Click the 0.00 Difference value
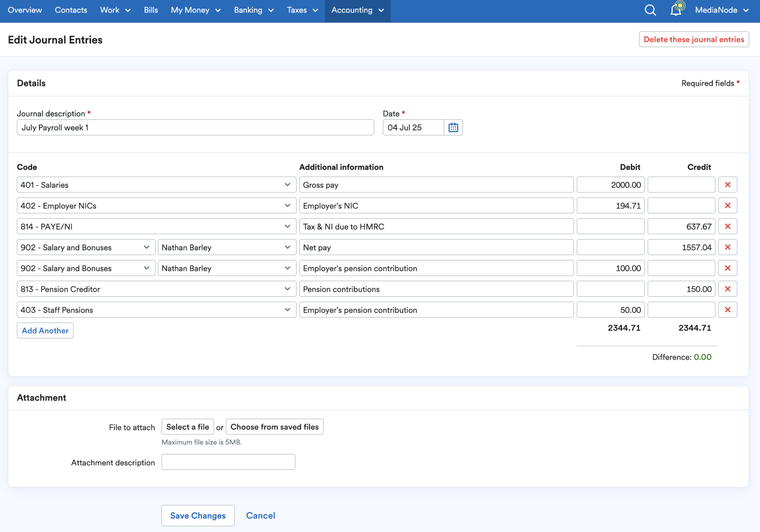 [702, 357]
